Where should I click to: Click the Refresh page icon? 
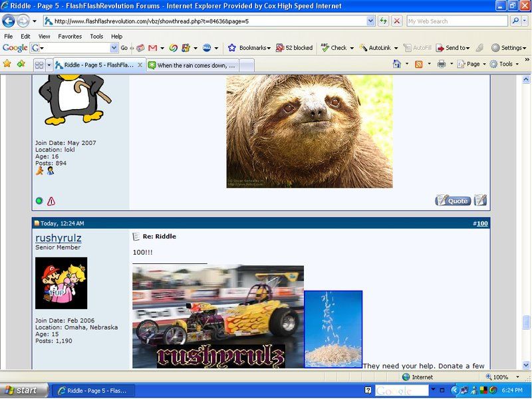[x=384, y=21]
